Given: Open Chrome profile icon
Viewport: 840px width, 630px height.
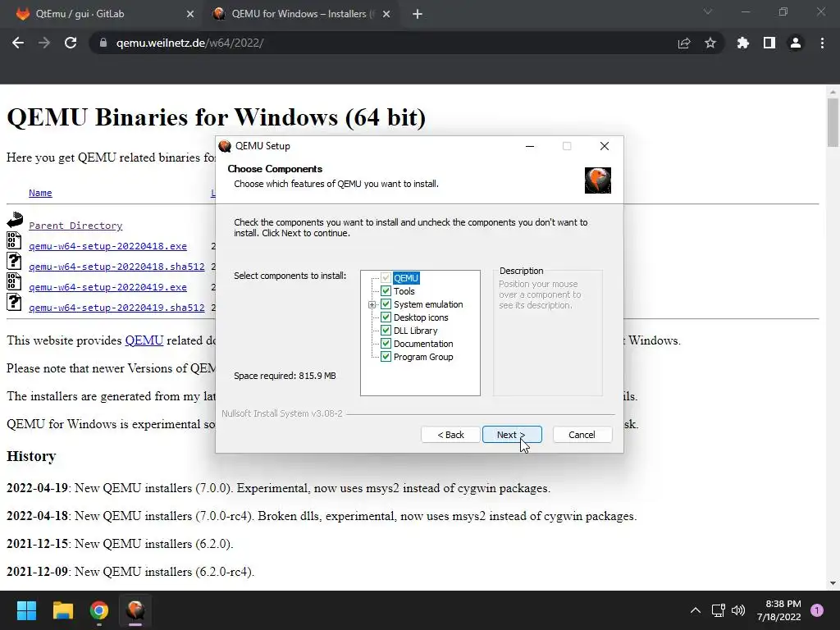Looking at the screenshot, I should [796, 43].
